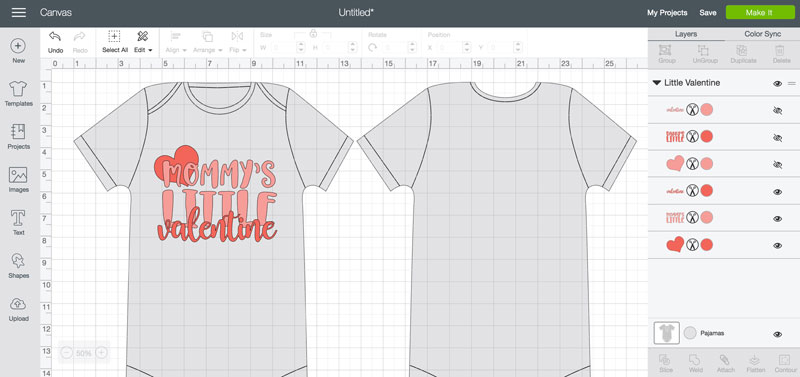Zoom in with plus button
This screenshot has height=377, width=800.
coord(102,353)
